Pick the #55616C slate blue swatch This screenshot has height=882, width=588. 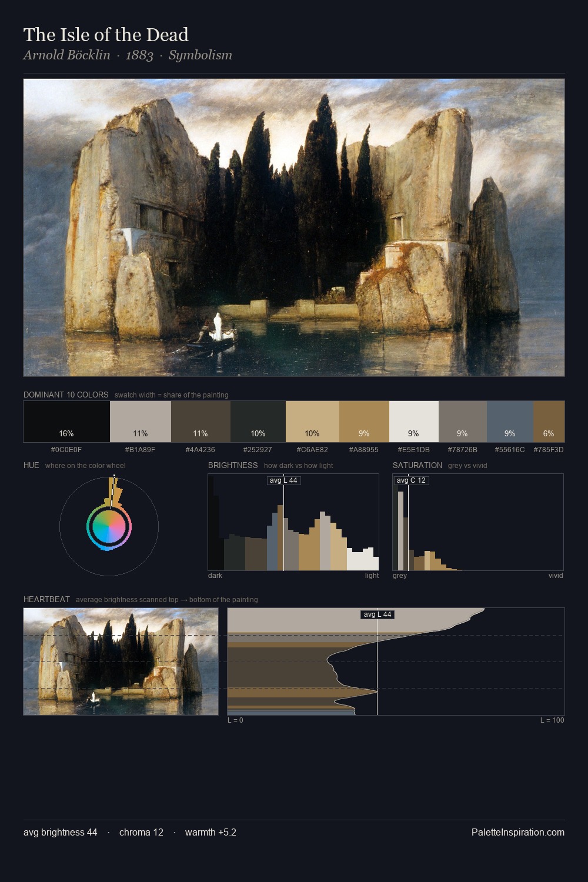point(510,422)
